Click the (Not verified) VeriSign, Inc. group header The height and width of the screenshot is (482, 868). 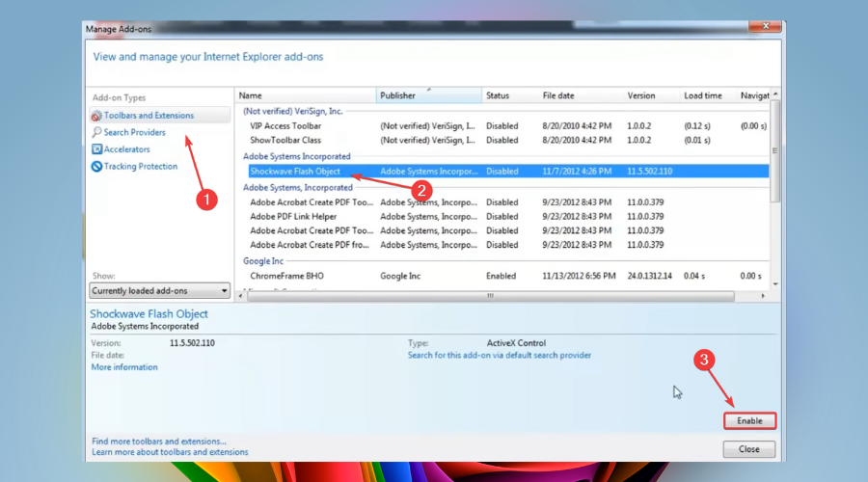(x=293, y=111)
